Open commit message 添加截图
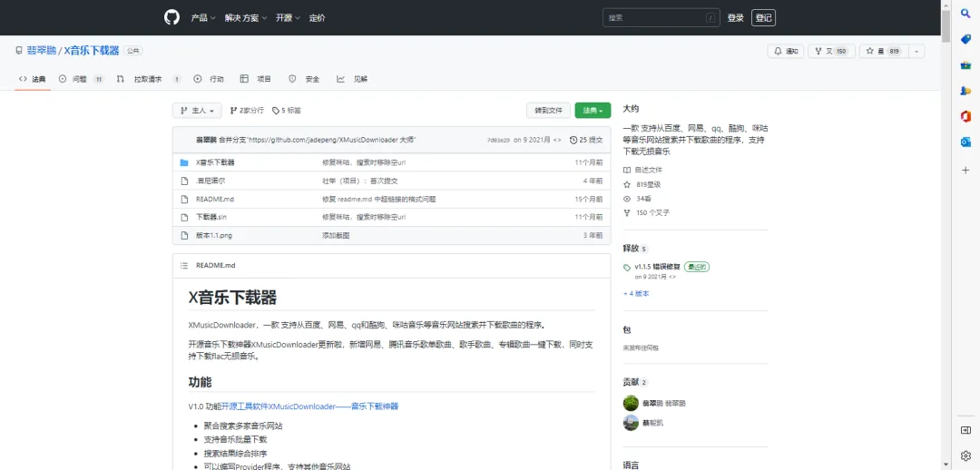The image size is (980, 470). pyautogui.click(x=336, y=236)
